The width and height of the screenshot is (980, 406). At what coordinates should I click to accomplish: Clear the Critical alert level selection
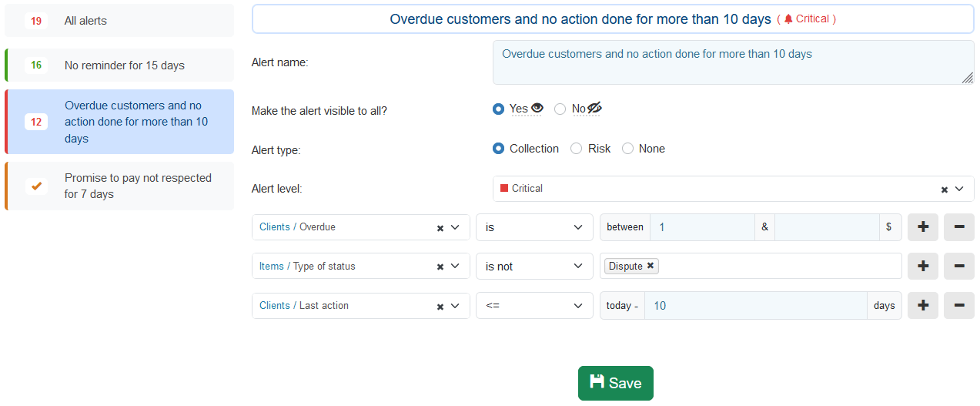945,190
